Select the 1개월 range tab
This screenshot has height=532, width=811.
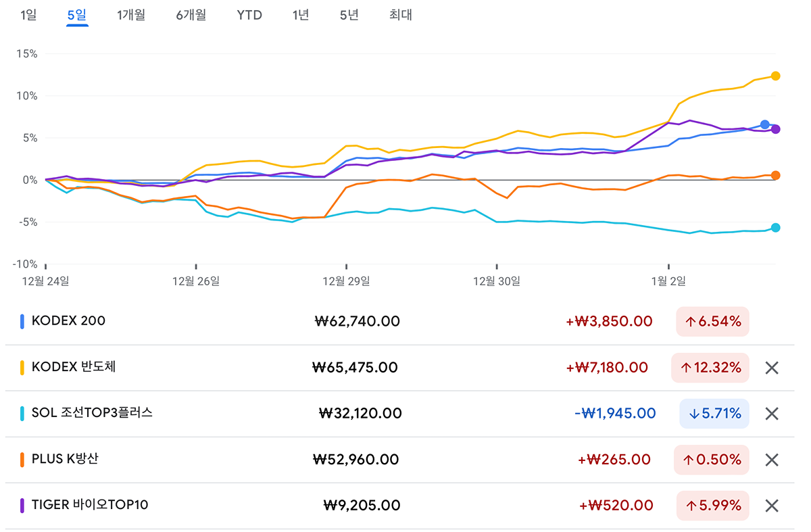(x=130, y=15)
